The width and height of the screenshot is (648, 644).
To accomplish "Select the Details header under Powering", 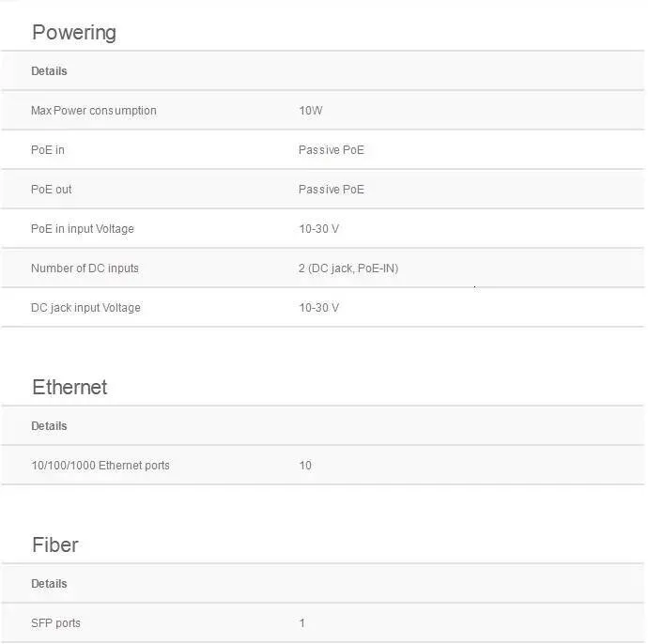I will (x=49, y=71).
